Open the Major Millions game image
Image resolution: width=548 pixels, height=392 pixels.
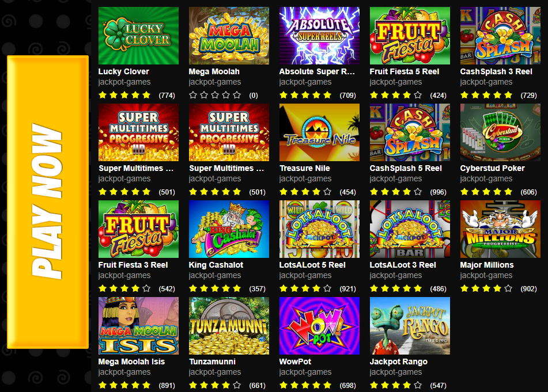(x=501, y=229)
